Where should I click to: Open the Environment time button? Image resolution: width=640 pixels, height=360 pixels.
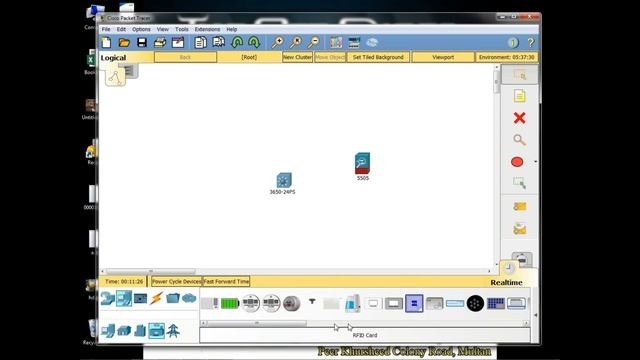click(507, 57)
